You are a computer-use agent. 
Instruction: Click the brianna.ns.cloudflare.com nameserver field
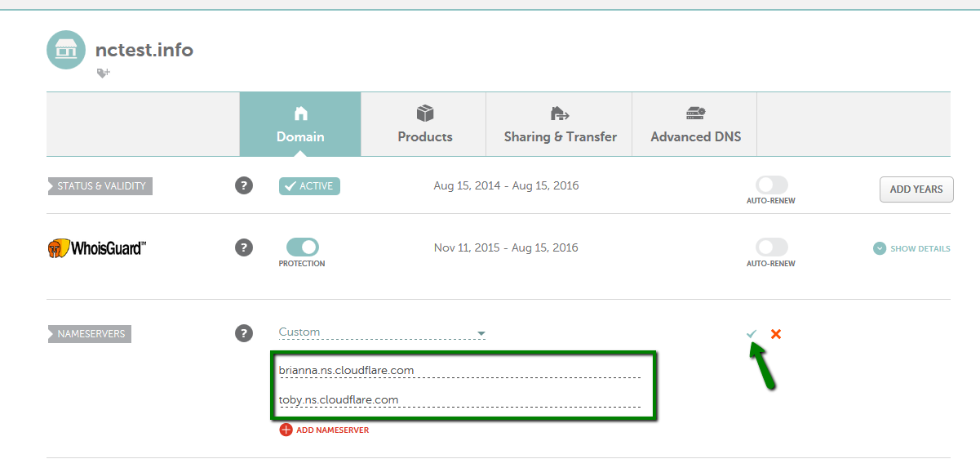[459, 371]
